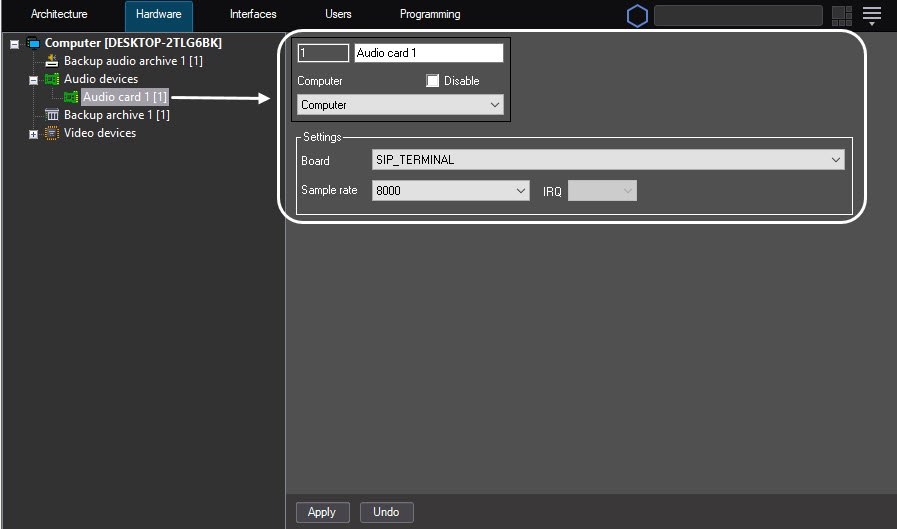
Task: Open the Sample rate dropdown
Action: click(451, 190)
